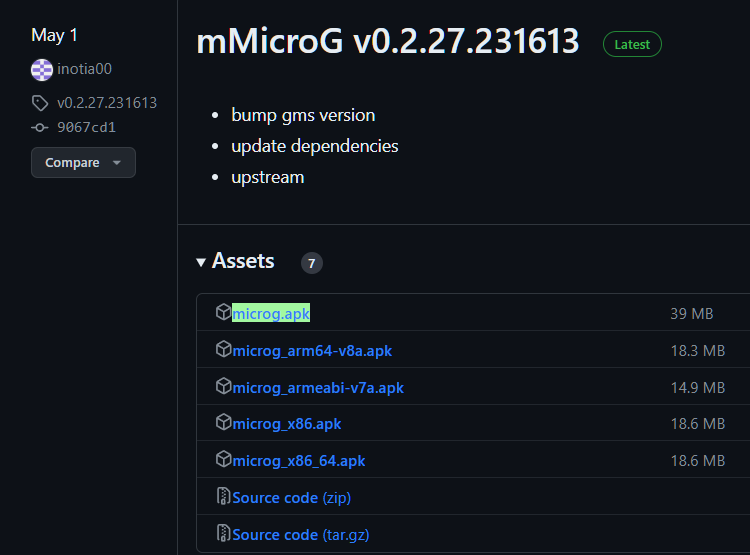The image size is (750, 555).
Task: Download Source code (zip)
Action: 291,498
